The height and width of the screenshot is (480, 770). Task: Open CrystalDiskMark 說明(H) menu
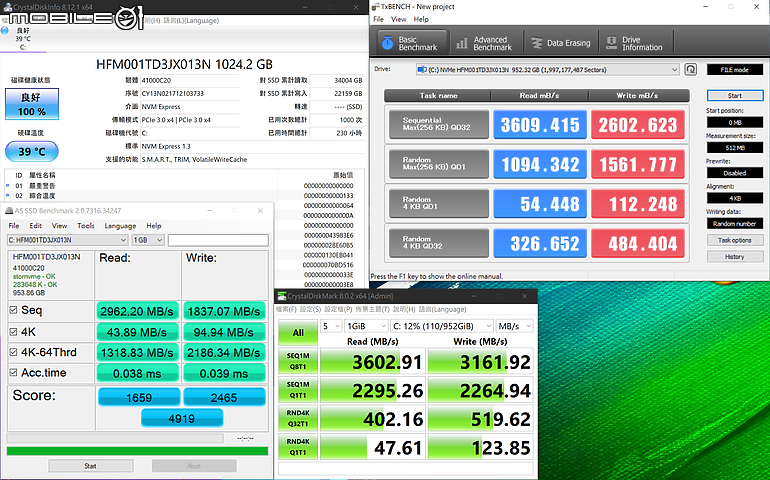(404, 310)
